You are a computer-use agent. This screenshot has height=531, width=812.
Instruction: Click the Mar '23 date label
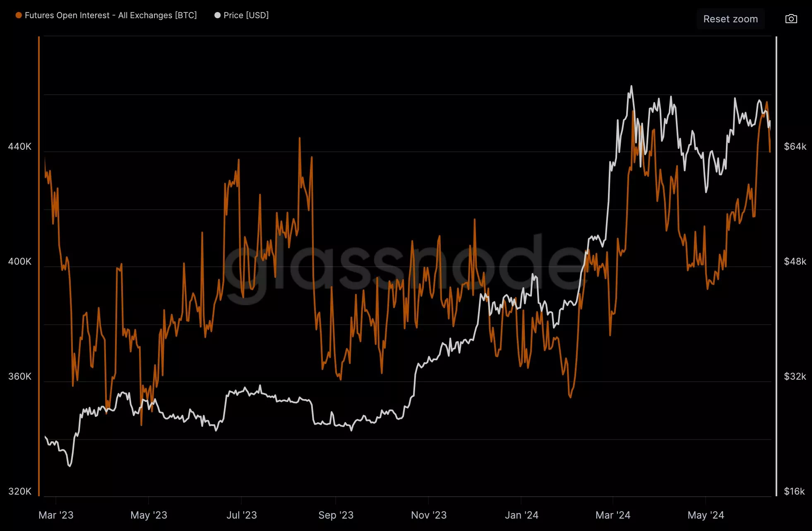(56, 515)
